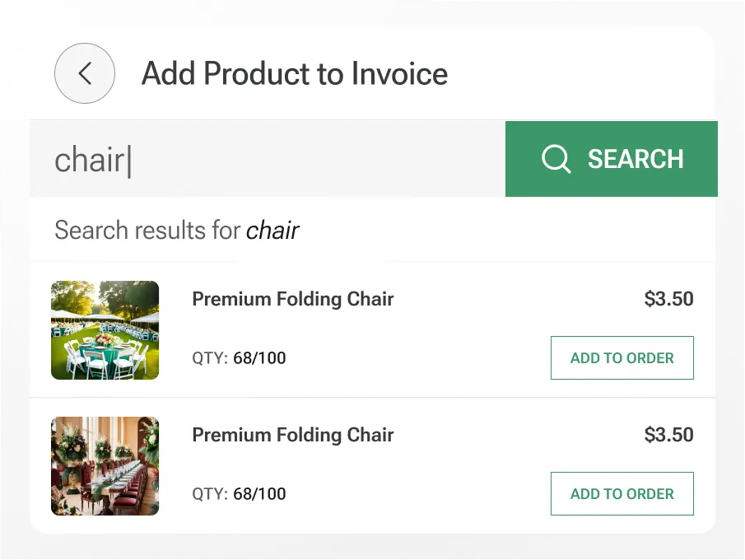This screenshot has width=745, height=560.
Task: Select the first Premium Folding Chair title
Action: click(x=293, y=299)
